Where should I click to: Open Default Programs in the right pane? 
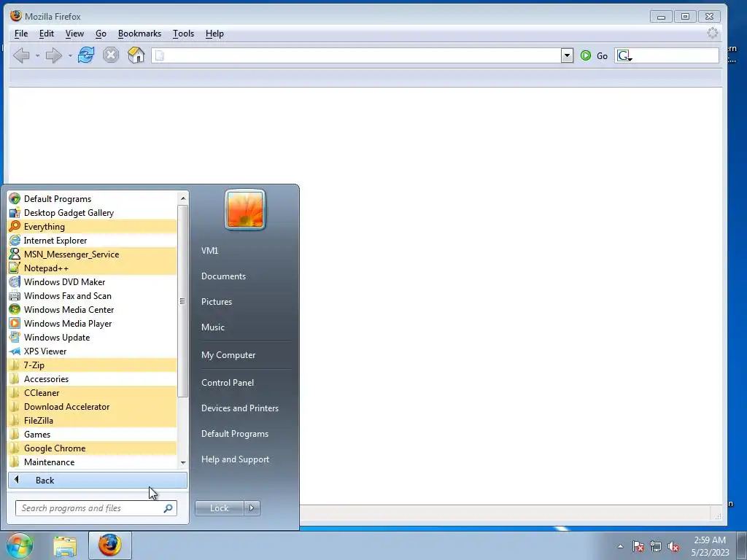(x=235, y=434)
